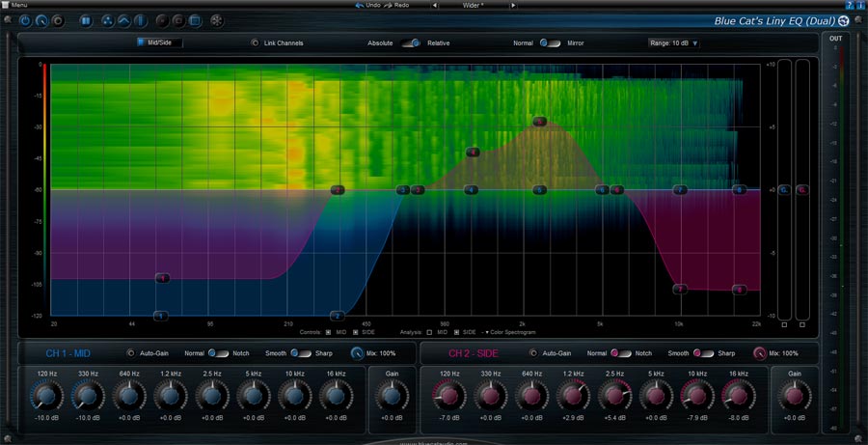Screen dimensions: 868x445
Task: Toggle the Mid/Side mode button
Action: tap(159, 42)
